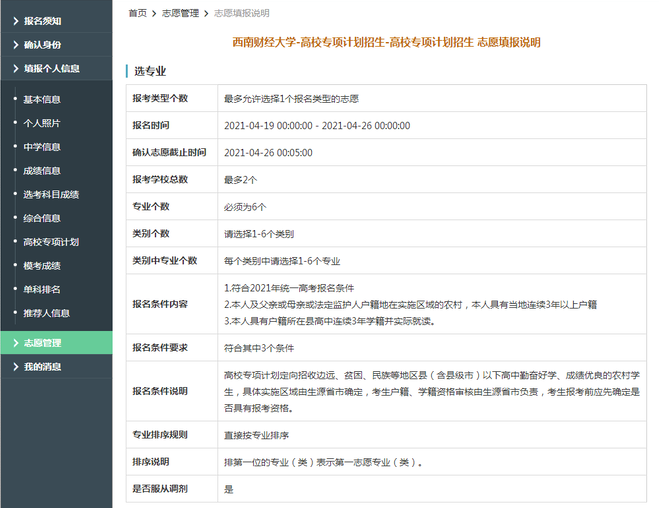Click the 选专业 section heading
This screenshot has width=660, height=508.
(x=150, y=71)
